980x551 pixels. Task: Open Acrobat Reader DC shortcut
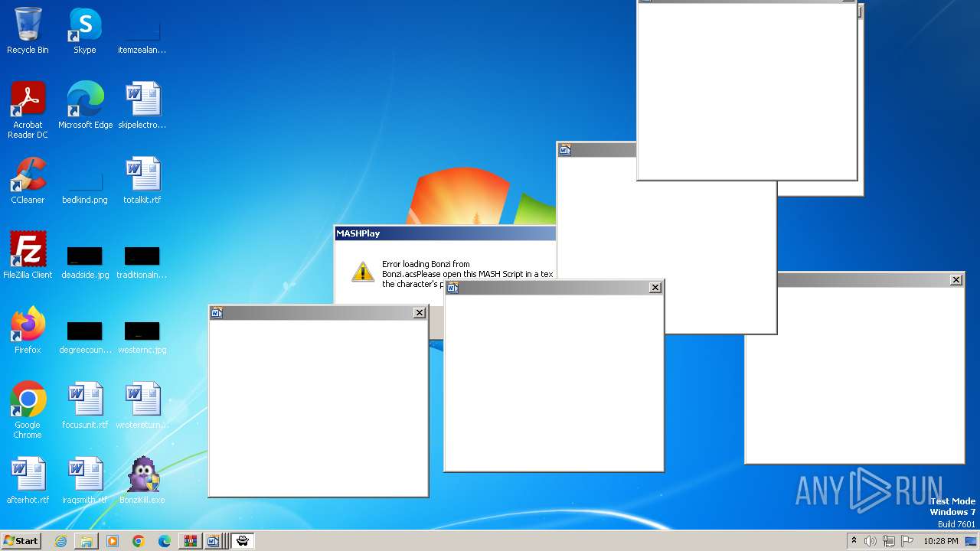coord(28,110)
